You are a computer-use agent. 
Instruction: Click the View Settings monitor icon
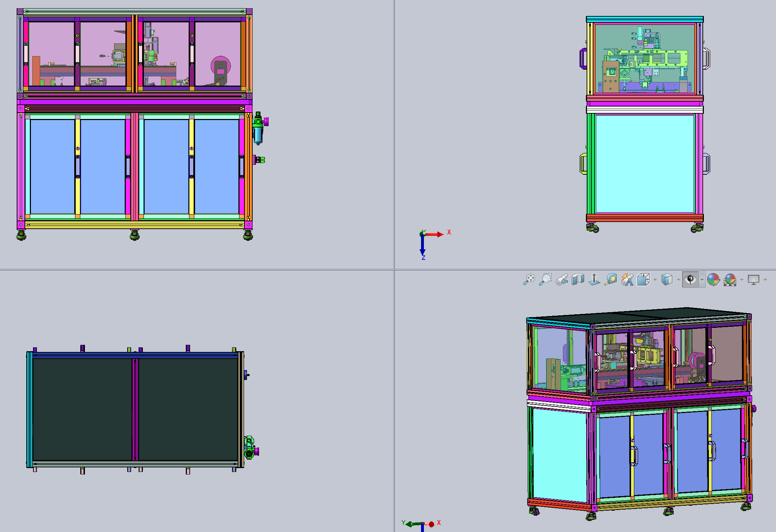(753, 279)
